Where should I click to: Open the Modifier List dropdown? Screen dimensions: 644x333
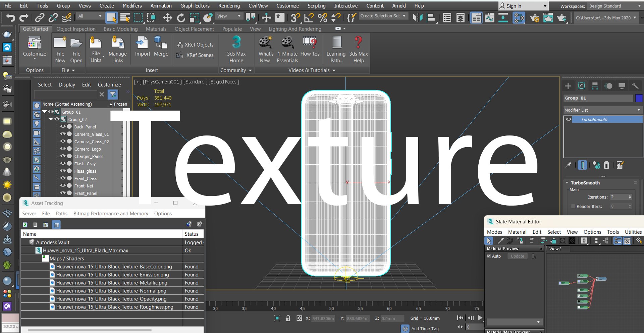(x=603, y=110)
